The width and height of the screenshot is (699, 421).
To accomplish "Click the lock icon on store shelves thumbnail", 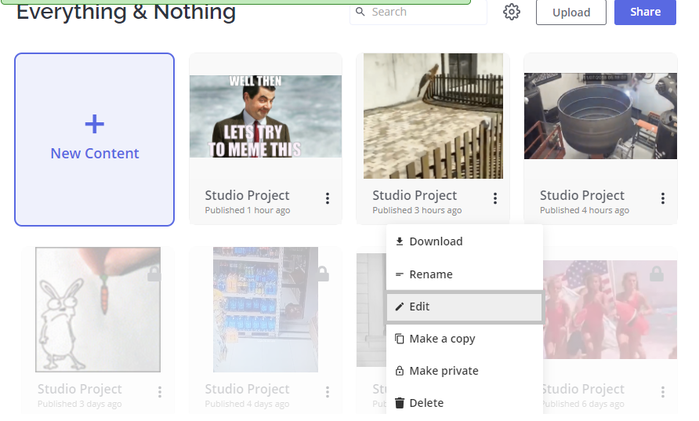I will click(322, 273).
